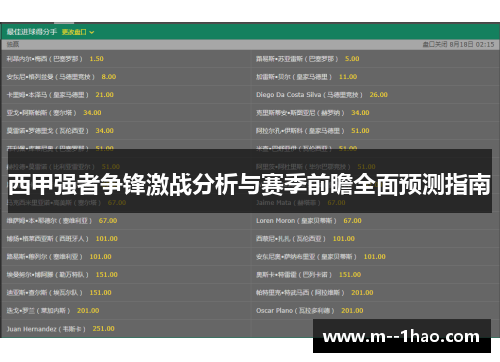Pick 西班牙人 player odds 101.00
This screenshot has height=362, width=500.
[x=107, y=239]
